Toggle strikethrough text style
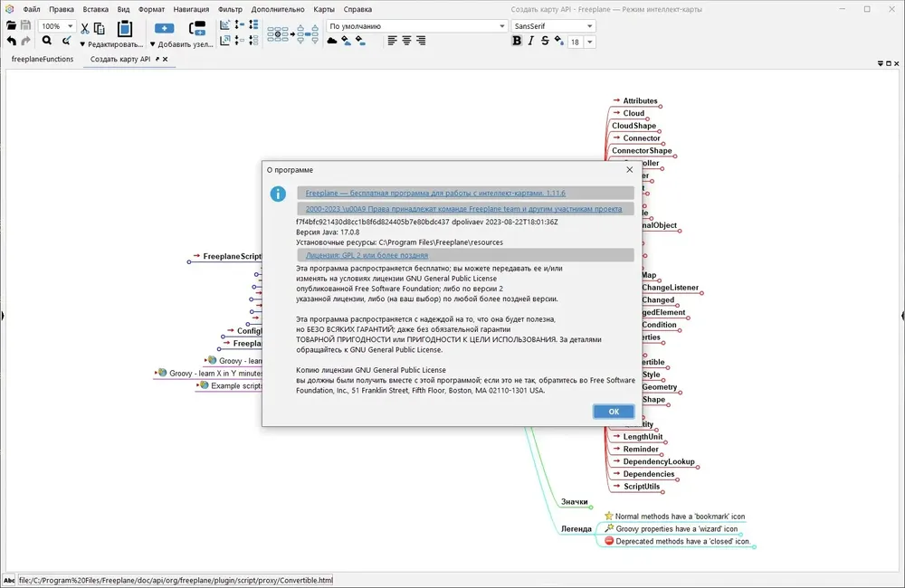The height and width of the screenshot is (588, 905). point(544,41)
